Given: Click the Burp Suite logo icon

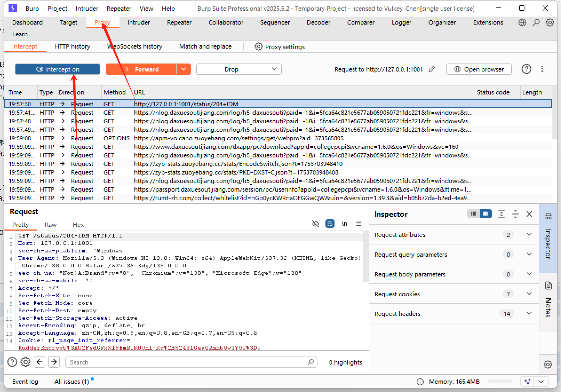Looking at the screenshot, I should (x=13, y=8).
